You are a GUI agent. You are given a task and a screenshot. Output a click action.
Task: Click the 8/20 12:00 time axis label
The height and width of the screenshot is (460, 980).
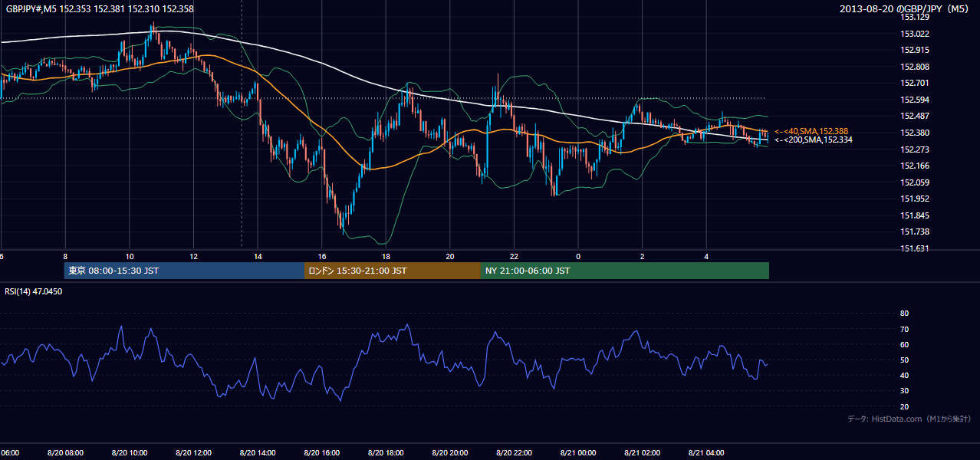[193, 453]
